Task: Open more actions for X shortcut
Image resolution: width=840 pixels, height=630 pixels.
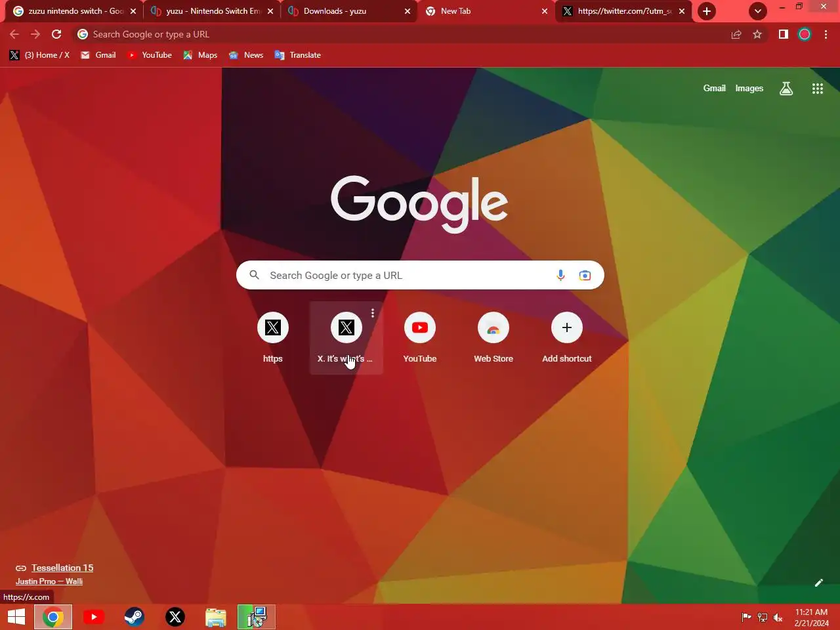Action: pyautogui.click(x=373, y=313)
